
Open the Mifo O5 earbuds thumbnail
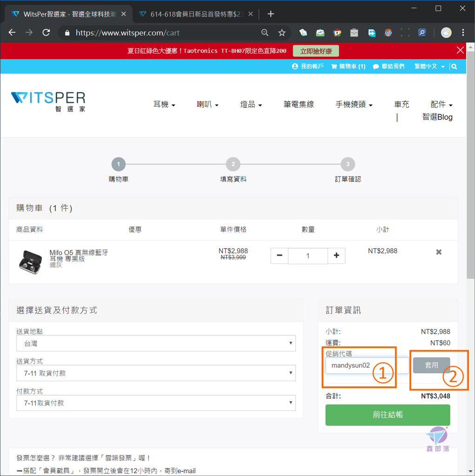(30, 262)
